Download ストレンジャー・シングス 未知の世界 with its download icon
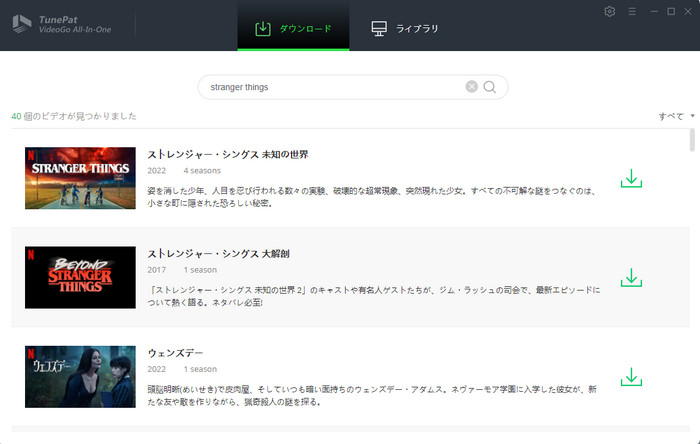Image resolution: width=700 pixels, height=444 pixels. coord(631,178)
